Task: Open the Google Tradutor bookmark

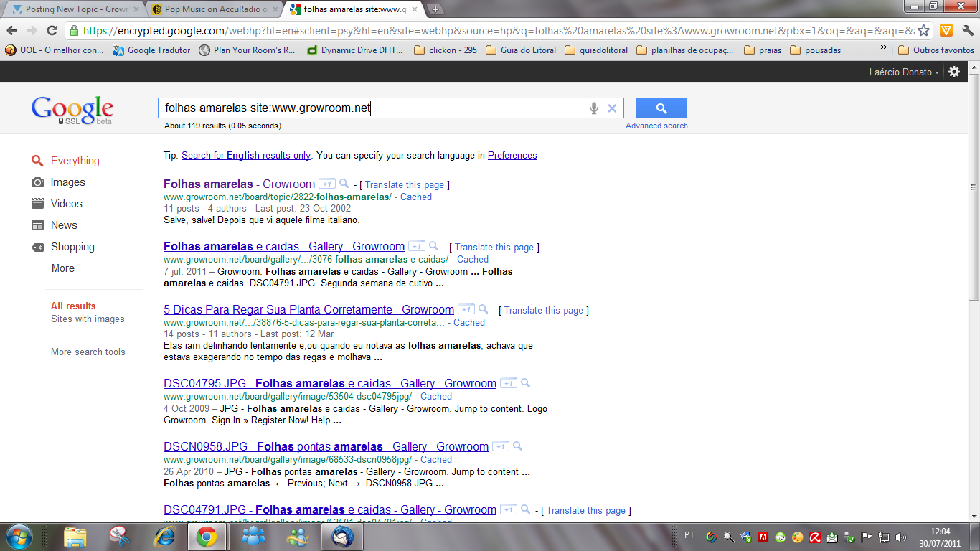Action: click(x=152, y=50)
